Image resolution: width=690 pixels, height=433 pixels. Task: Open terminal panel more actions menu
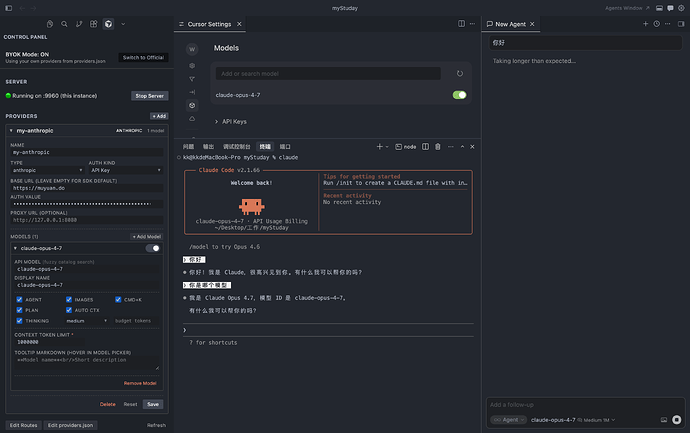(450, 147)
